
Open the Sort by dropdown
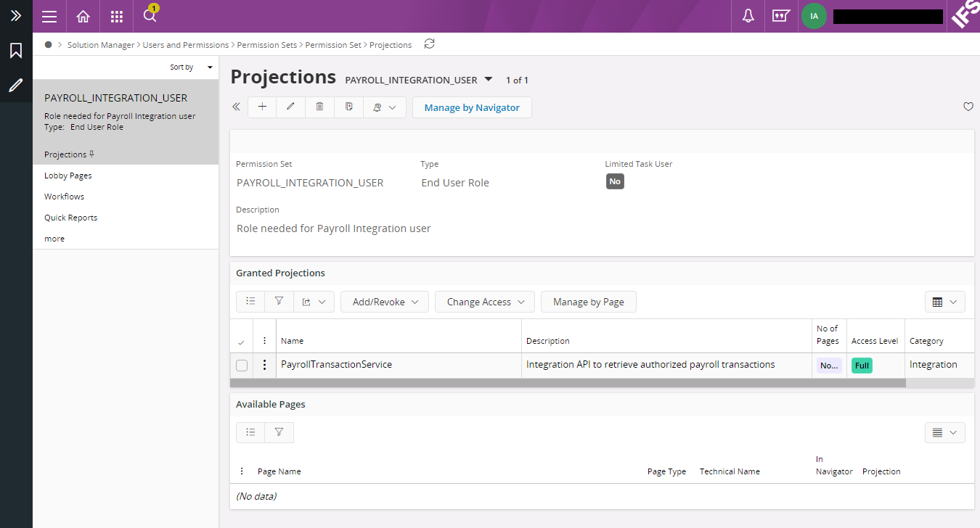pos(192,67)
